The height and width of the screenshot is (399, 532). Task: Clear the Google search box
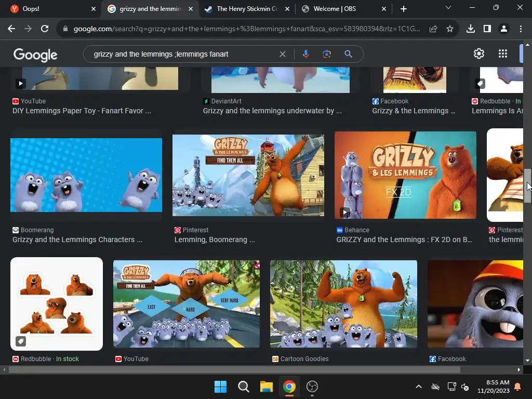[282, 54]
